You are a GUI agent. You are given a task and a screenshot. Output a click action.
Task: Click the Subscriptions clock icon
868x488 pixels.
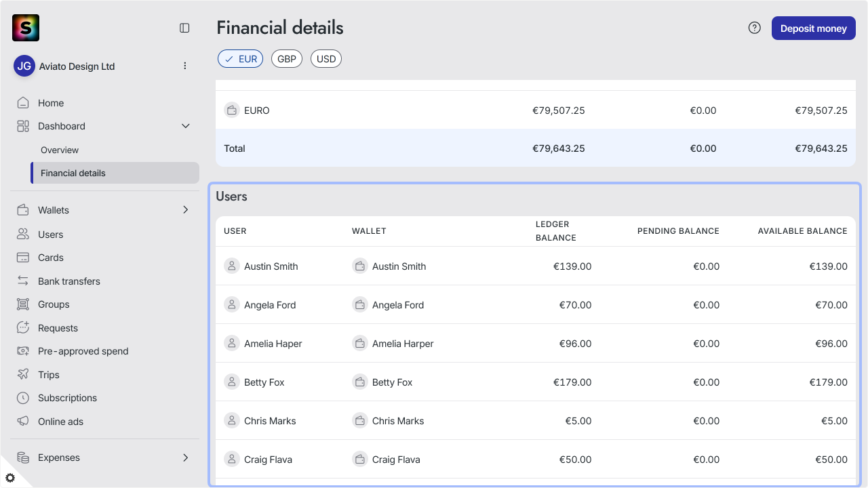point(23,398)
